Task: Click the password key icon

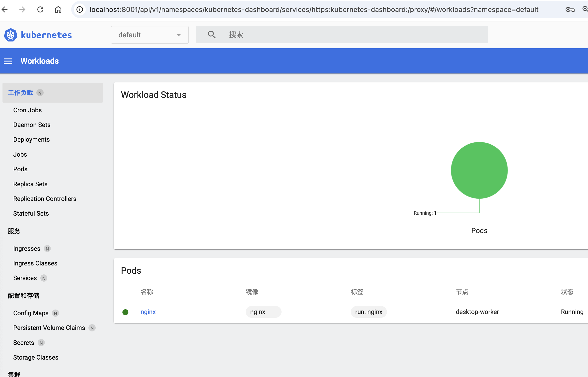Action: (x=570, y=10)
